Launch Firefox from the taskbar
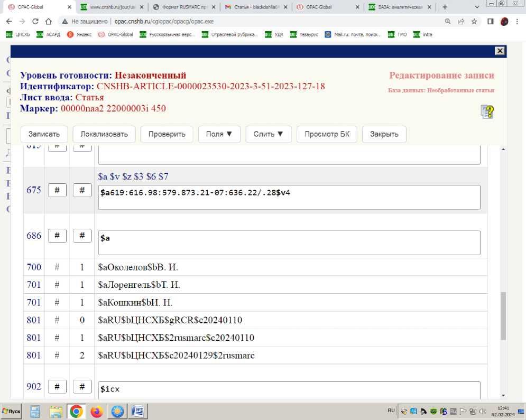The width and height of the screenshot is (526, 420). [x=96, y=411]
